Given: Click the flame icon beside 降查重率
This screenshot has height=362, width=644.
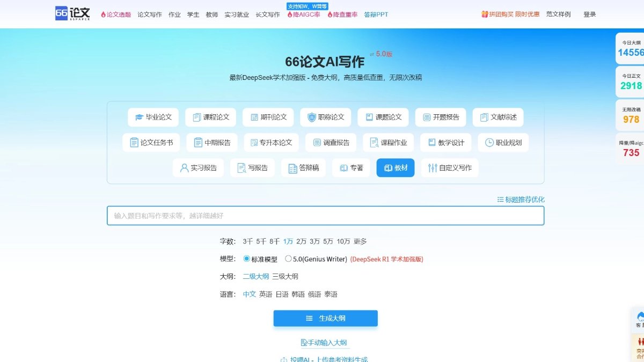Looking at the screenshot, I should pos(330,14).
